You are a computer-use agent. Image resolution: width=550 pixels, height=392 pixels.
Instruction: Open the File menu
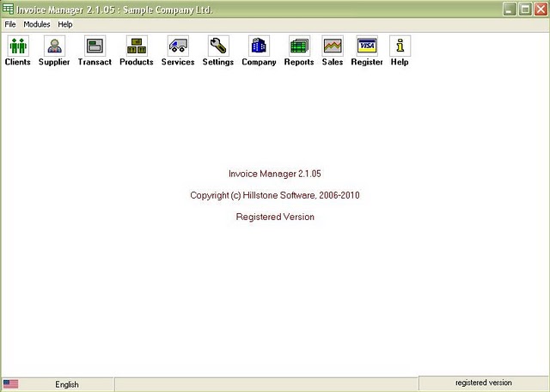click(10, 24)
